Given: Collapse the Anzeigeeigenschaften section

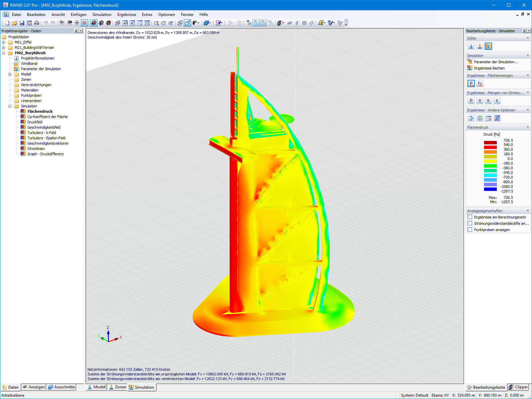Looking at the screenshot, I should 528,211.
